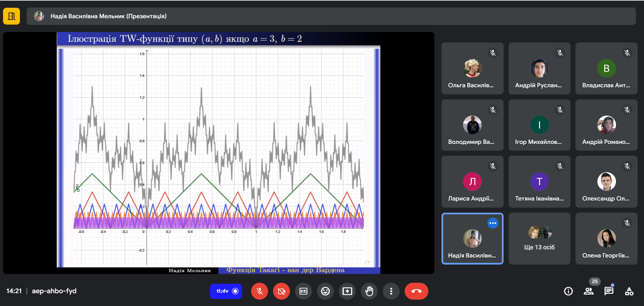Click presenter avatar in top bar
Image resolution: width=644 pixels, height=306 pixels.
[x=39, y=16]
